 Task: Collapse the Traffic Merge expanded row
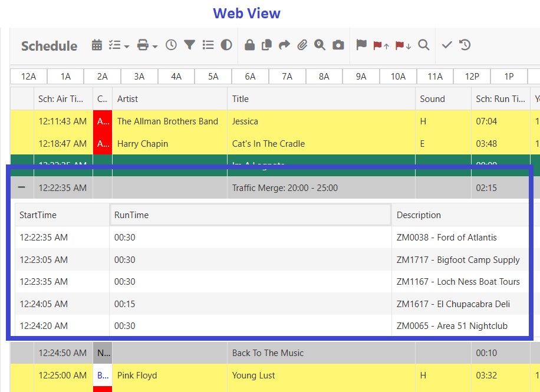coord(22,187)
